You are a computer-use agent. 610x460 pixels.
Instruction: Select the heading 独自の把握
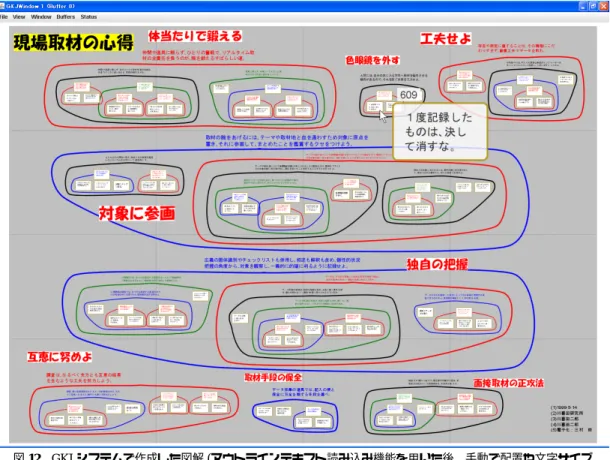pos(437,264)
